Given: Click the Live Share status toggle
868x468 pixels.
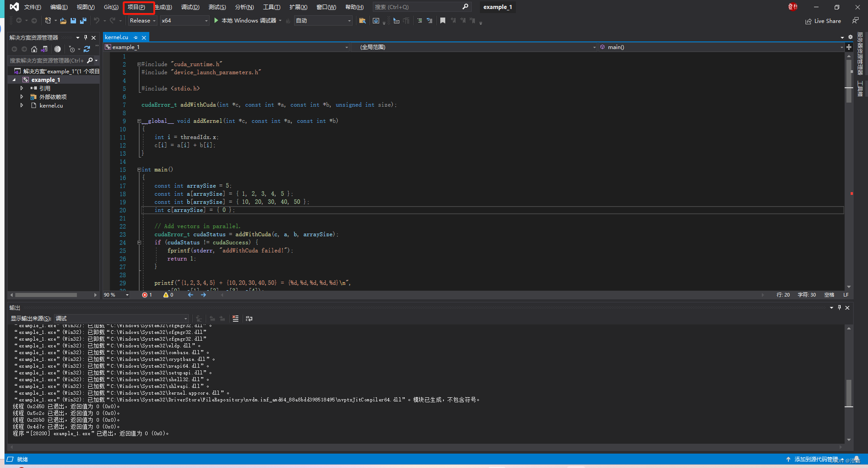Looking at the screenshot, I should 823,21.
